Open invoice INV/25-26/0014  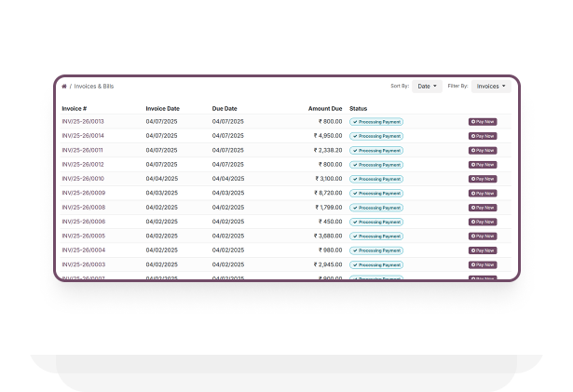(83, 136)
